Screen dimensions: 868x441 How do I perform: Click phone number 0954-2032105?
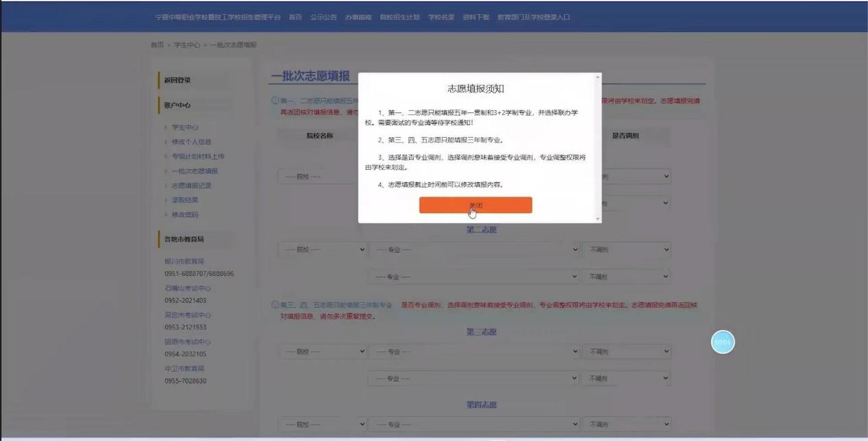click(186, 354)
